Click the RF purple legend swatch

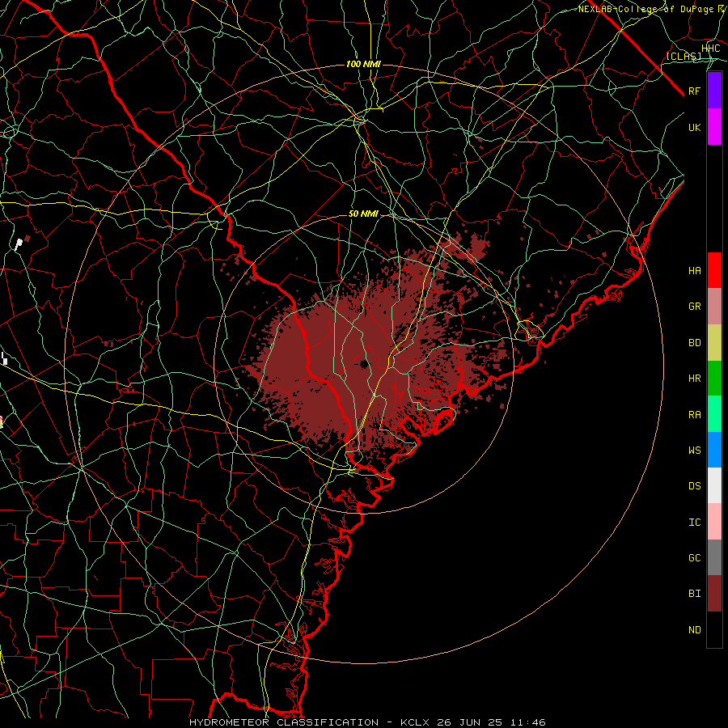point(714,91)
